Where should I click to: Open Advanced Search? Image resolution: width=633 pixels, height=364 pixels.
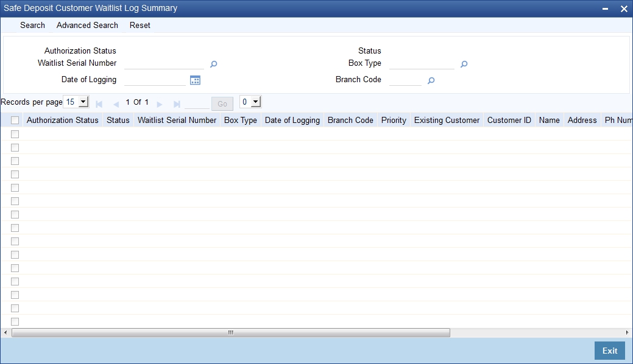(x=87, y=25)
